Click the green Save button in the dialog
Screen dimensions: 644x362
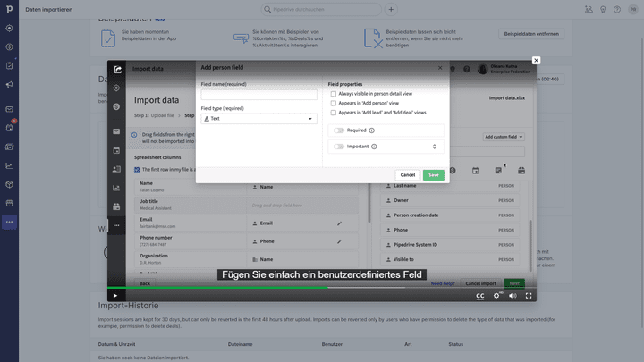tap(434, 175)
